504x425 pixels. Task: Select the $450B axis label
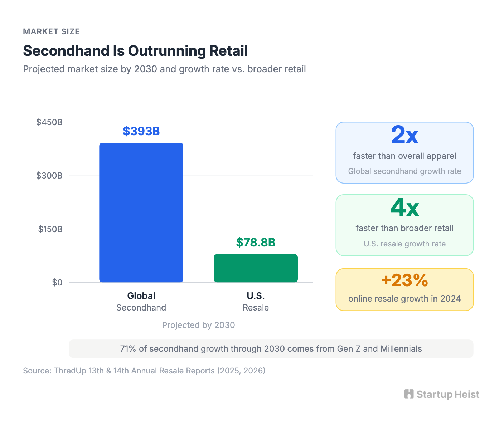[x=49, y=122]
